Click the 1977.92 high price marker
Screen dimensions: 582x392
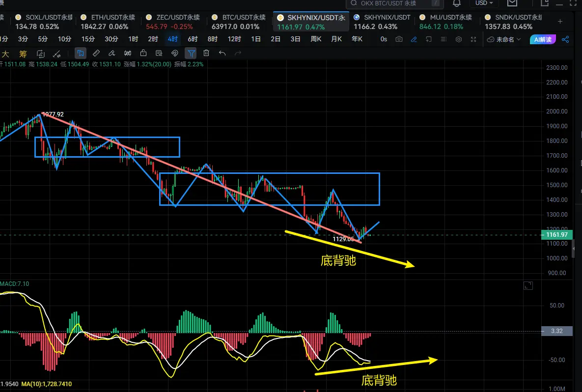click(x=53, y=114)
